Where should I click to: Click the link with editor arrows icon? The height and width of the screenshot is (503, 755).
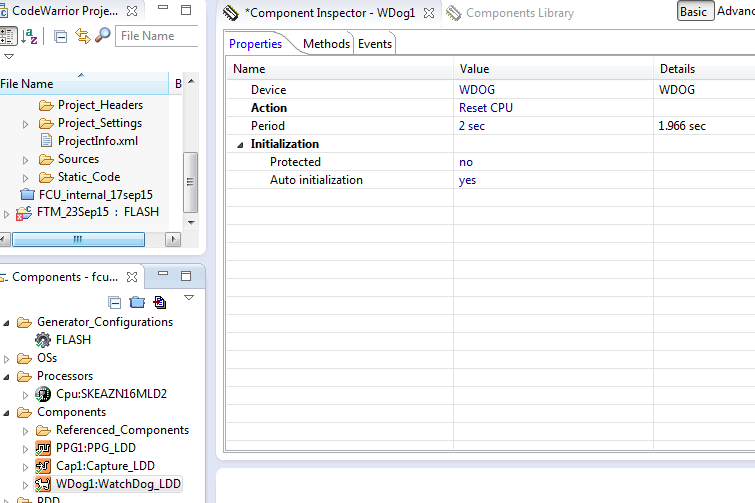click(x=82, y=36)
